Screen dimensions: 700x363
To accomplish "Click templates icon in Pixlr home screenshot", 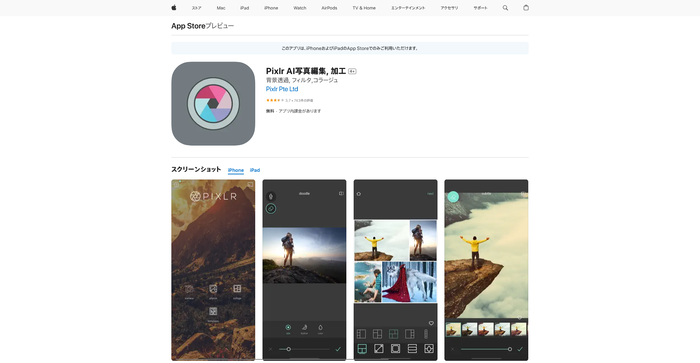I will 213,312.
